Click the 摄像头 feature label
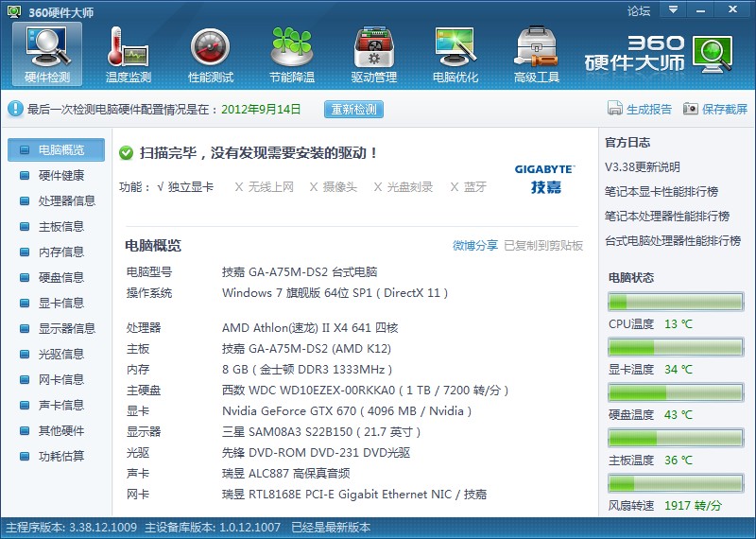The width and height of the screenshot is (756, 539). pos(340,187)
